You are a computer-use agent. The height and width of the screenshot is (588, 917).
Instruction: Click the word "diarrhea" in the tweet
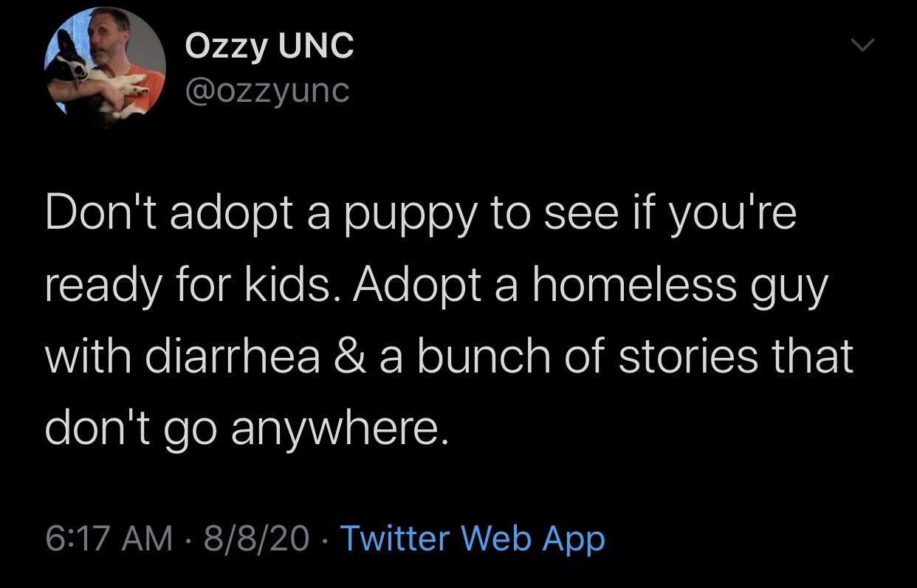click(x=236, y=356)
